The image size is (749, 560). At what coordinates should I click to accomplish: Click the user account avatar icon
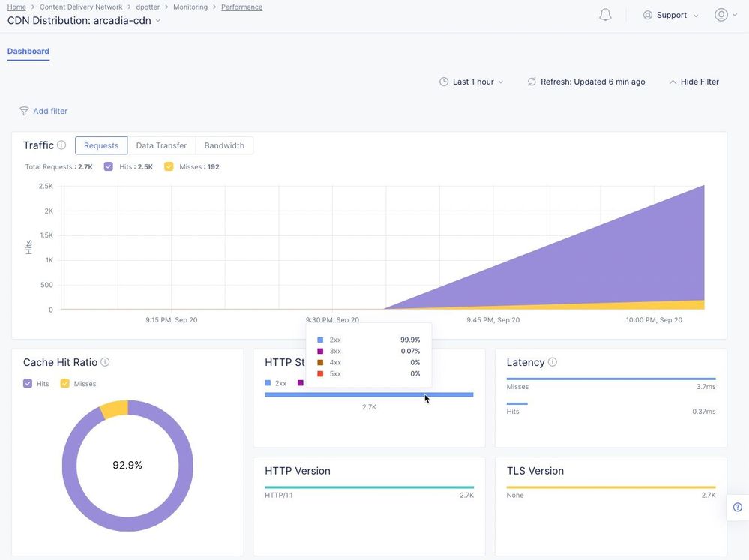[x=721, y=15]
